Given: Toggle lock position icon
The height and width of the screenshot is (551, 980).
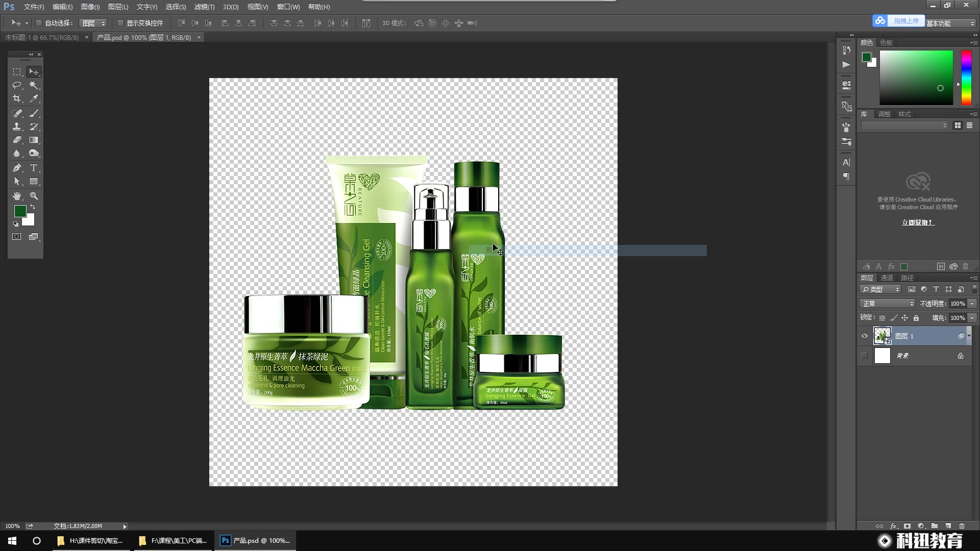Looking at the screenshot, I should click(x=904, y=318).
